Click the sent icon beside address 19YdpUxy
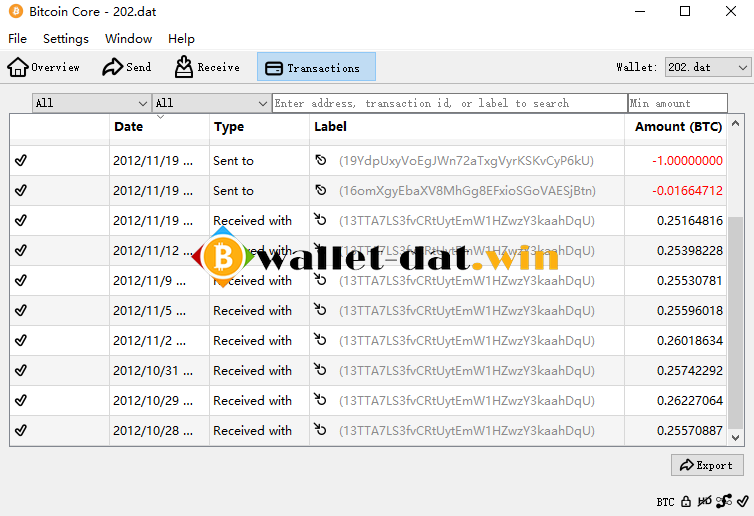The height and width of the screenshot is (516, 754). click(x=321, y=160)
